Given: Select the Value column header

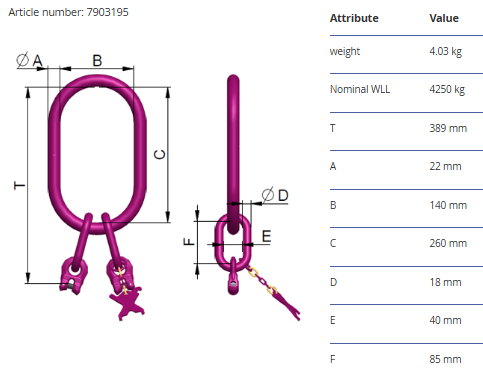Looking at the screenshot, I should [444, 18].
